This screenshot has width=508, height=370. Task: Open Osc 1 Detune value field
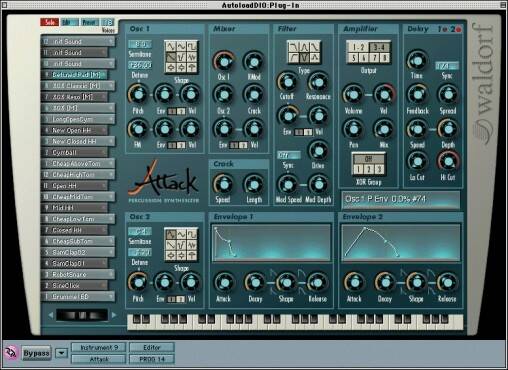pyautogui.click(x=140, y=65)
